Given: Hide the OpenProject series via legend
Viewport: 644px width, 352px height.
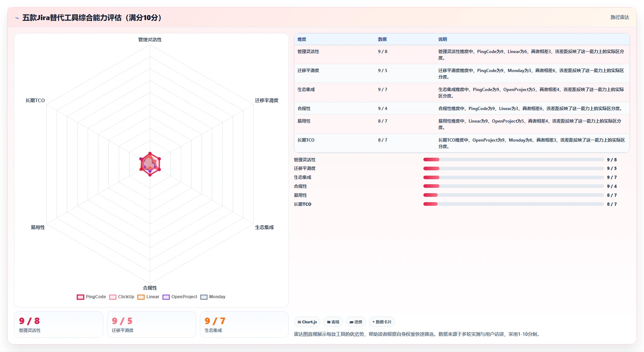Looking at the screenshot, I should (180, 297).
